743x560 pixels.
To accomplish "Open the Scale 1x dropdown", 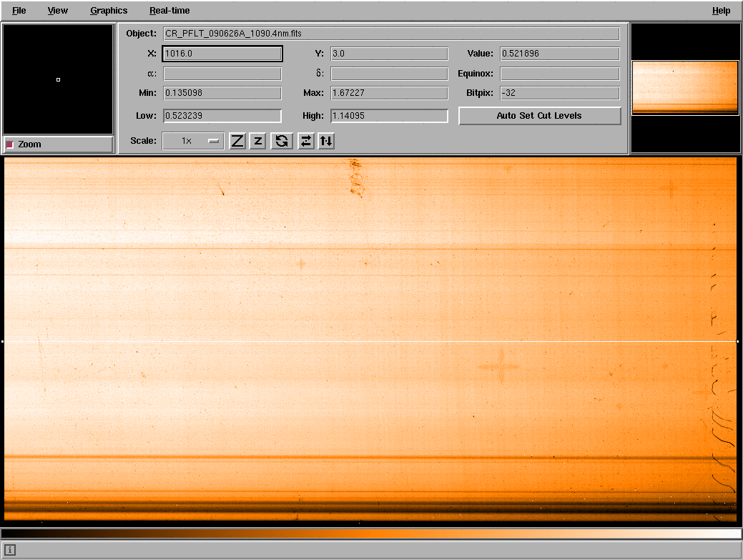I will point(193,141).
